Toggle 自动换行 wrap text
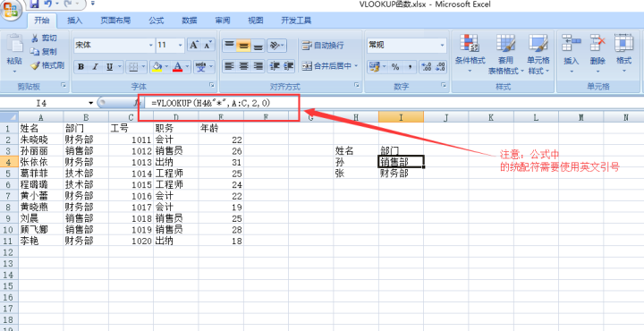The height and width of the screenshot is (331, 644). [323, 45]
